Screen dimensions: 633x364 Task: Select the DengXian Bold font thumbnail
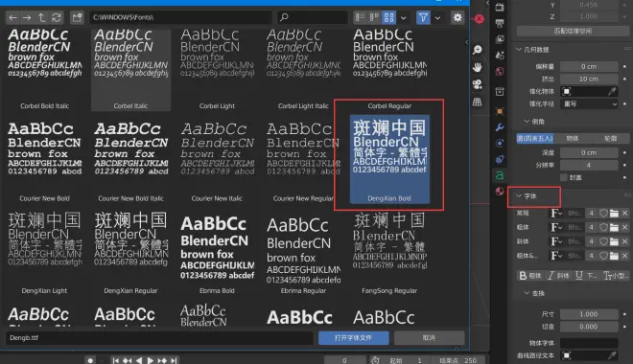click(x=389, y=159)
